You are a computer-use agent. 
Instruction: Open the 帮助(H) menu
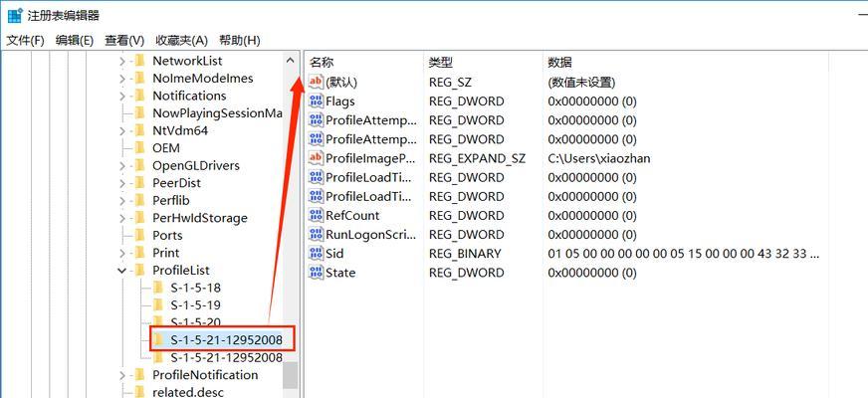239,41
